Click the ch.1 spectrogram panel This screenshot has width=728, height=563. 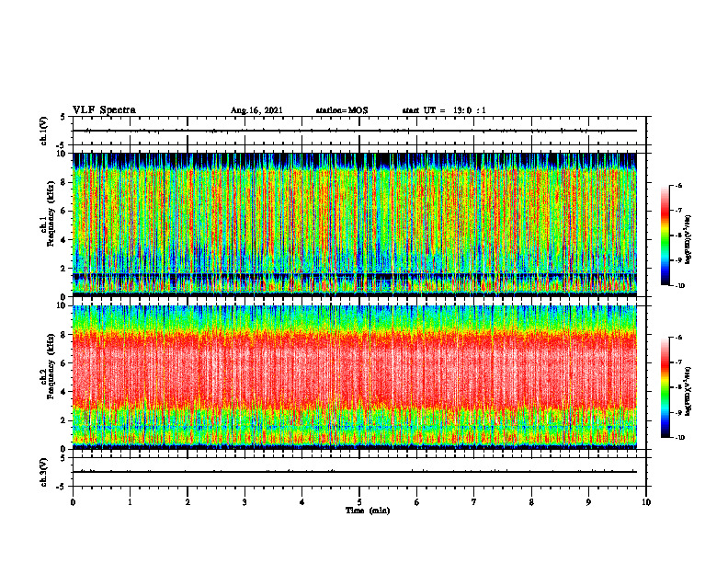[x=355, y=224]
